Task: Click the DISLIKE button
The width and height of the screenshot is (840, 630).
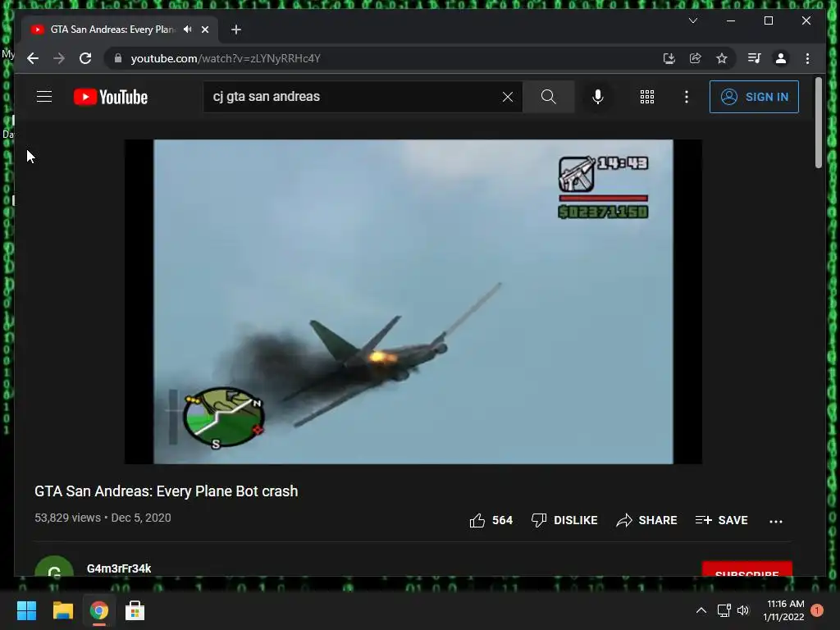Action: pos(564,520)
